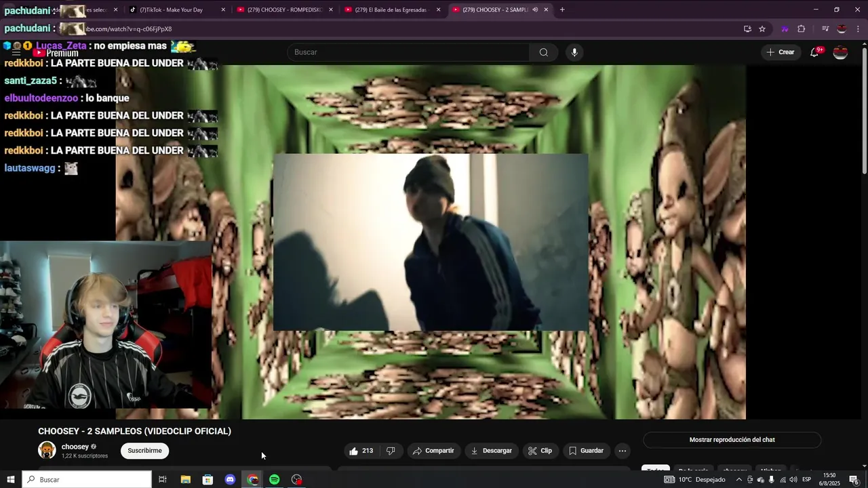The height and width of the screenshot is (488, 868).
Task: Open the taskbar clock showing 15:50
Action: tap(829, 479)
